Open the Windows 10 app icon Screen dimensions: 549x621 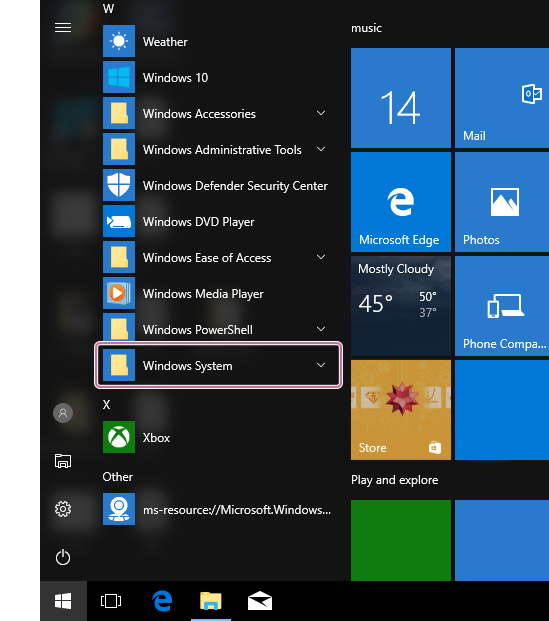point(119,77)
